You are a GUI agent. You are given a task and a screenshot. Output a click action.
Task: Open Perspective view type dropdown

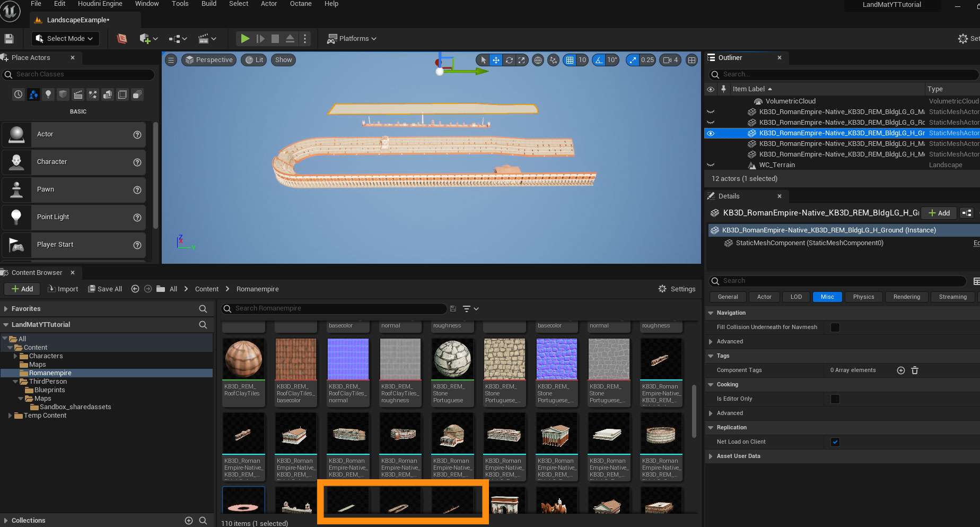[209, 60]
